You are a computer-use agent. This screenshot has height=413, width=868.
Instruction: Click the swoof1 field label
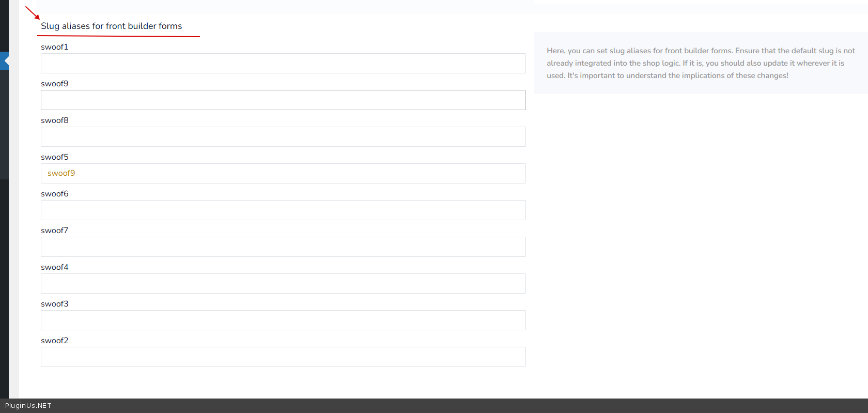click(54, 47)
